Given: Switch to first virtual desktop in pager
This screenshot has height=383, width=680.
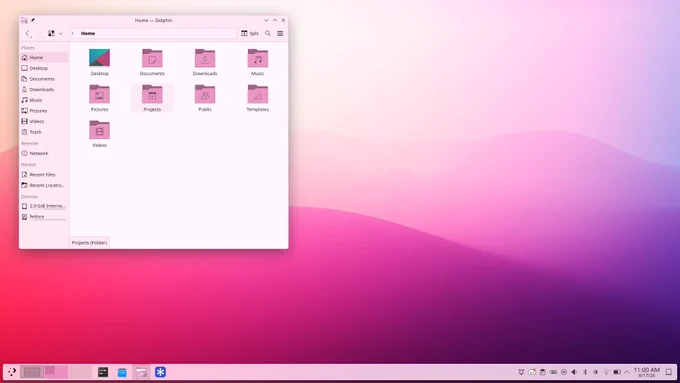Looking at the screenshot, I should [32, 372].
